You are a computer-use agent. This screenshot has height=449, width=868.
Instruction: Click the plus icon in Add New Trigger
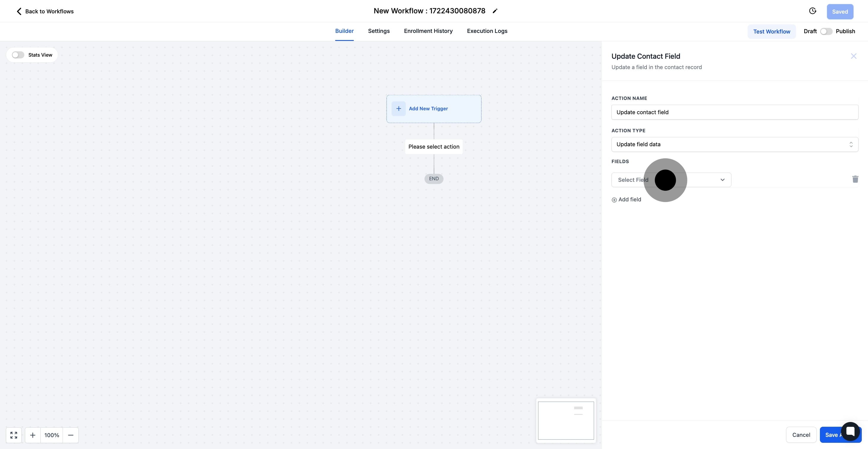tap(398, 108)
